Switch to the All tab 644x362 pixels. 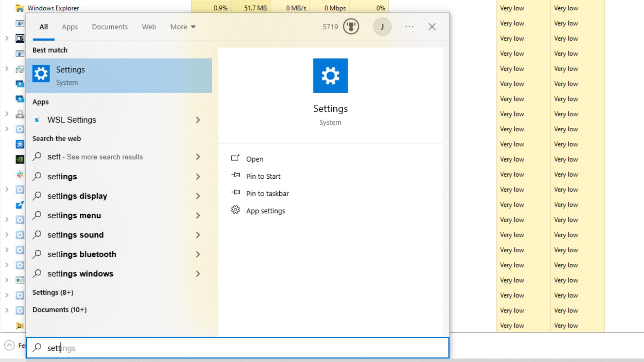(x=44, y=27)
